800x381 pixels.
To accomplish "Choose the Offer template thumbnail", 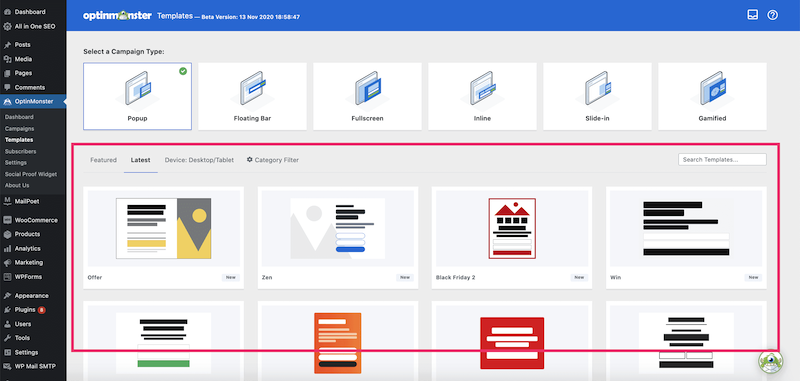I will tap(163, 228).
